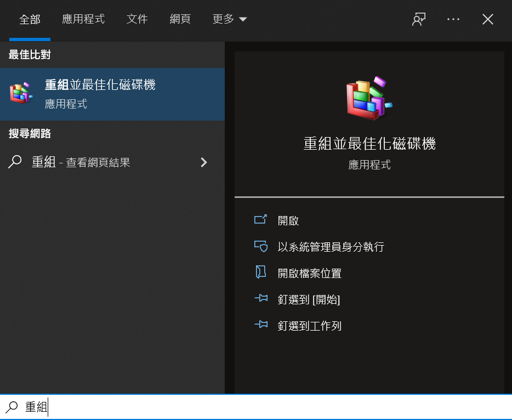This screenshot has width=512, height=420.
Task: Choose 以系統管理員身分執行 action
Action: (331, 247)
